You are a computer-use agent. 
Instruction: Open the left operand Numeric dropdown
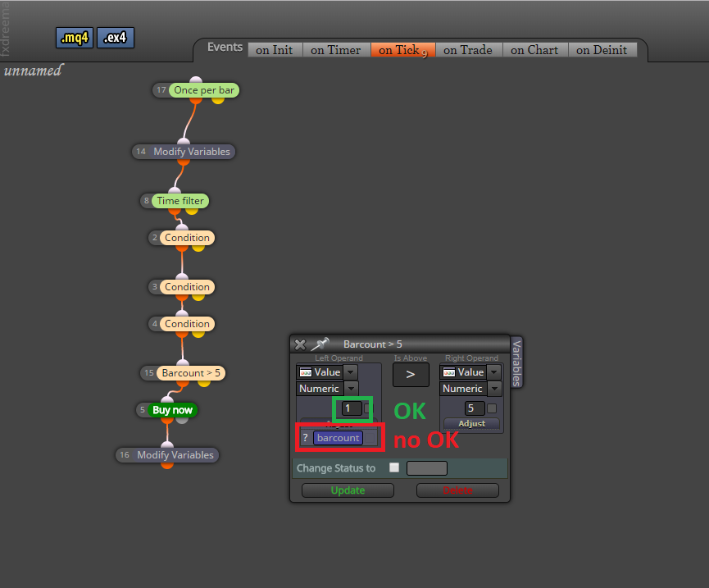click(x=351, y=389)
